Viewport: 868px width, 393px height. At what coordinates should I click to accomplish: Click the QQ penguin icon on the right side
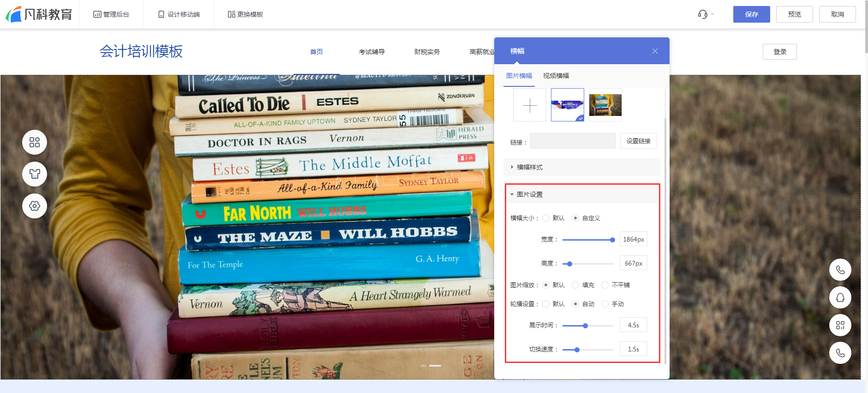[840, 297]
